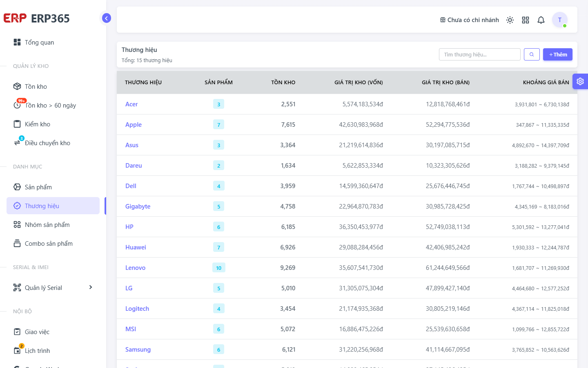Open the Lịch trình calendar icon
The image size is (588, 368).
click(17, 350)
